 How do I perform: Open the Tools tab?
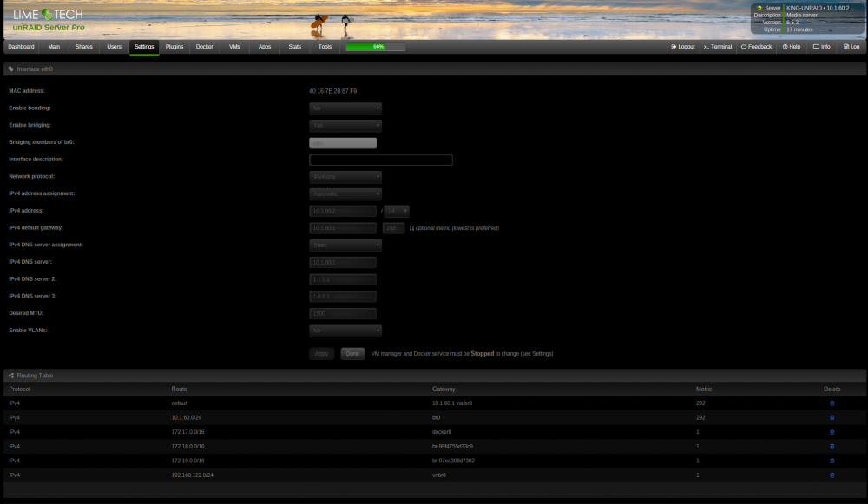[325, 47]
